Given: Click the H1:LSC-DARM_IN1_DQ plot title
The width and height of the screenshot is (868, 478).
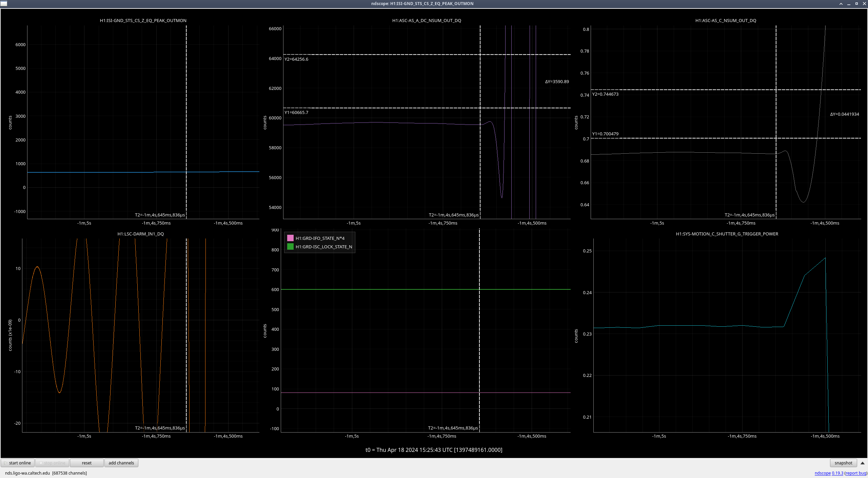Looking at the screenshot, I should coord(140,234).
